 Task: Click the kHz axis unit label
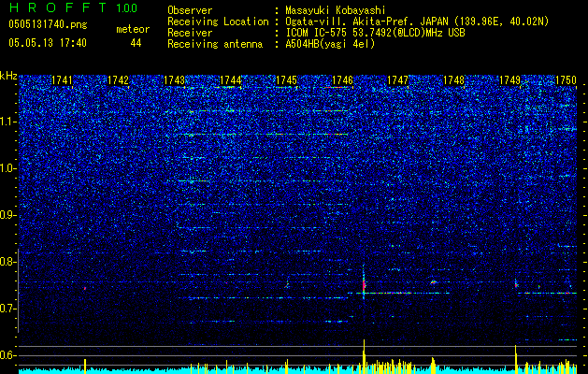click(8, 76)
